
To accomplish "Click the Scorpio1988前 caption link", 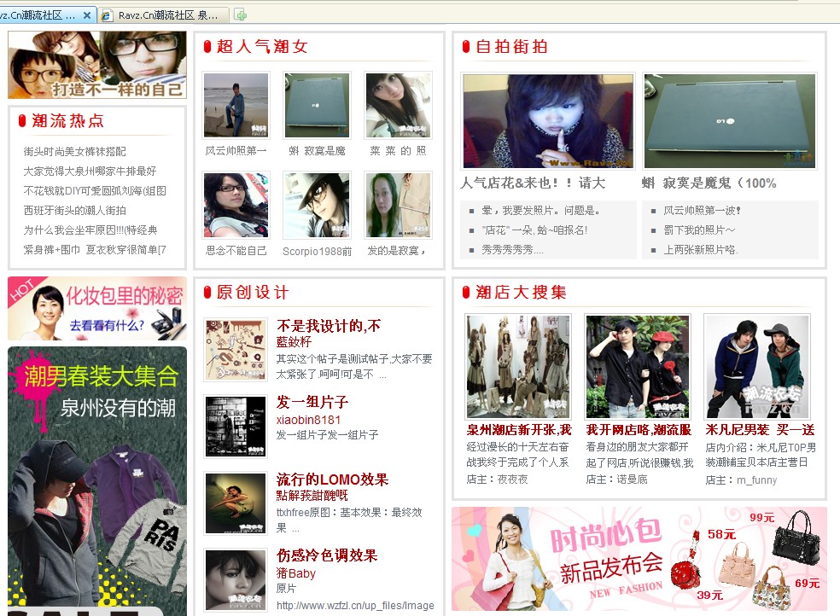I will [x=318, y=251].
